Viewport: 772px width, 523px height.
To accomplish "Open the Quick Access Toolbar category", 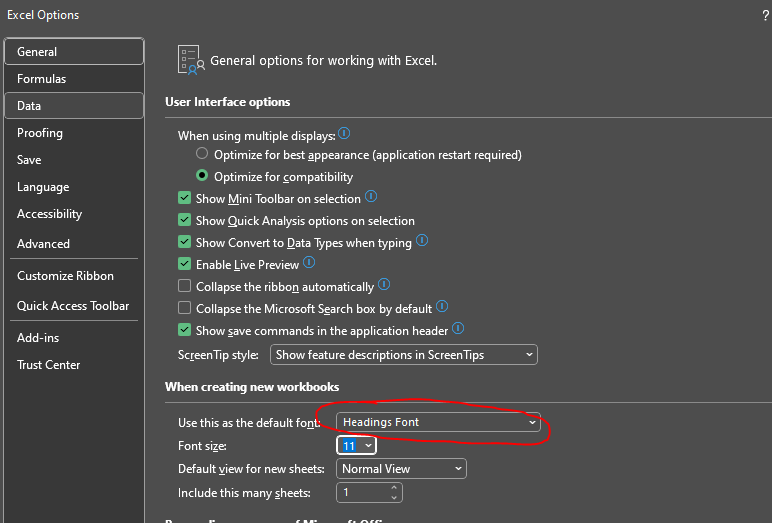I will tap(74, 306).
